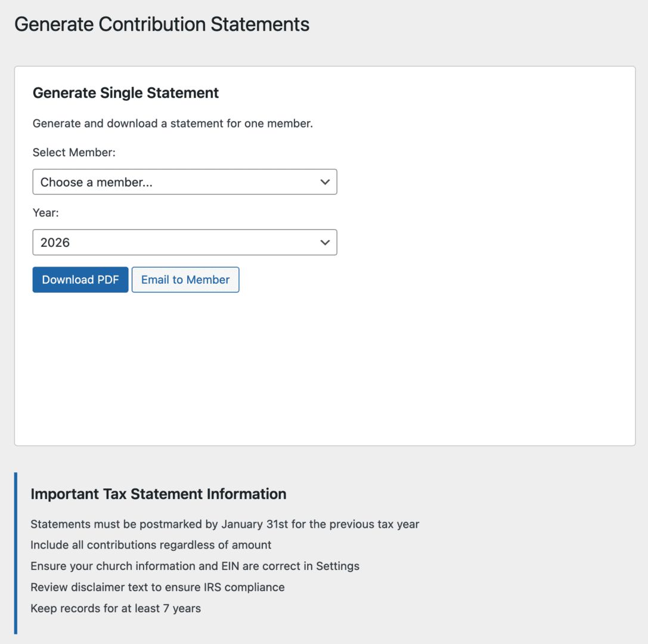Click the Email to Member button

[185, 280]
